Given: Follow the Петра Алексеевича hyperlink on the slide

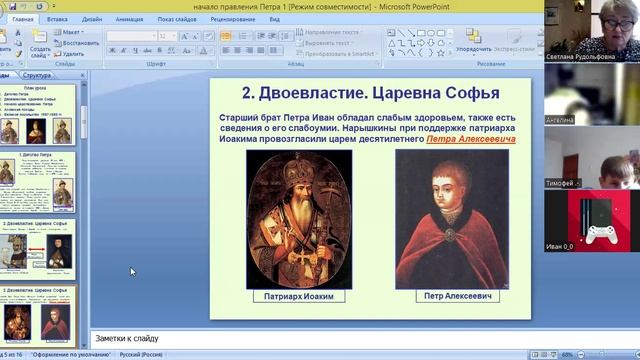Looking at the screenshot, I should pos(471,139).
